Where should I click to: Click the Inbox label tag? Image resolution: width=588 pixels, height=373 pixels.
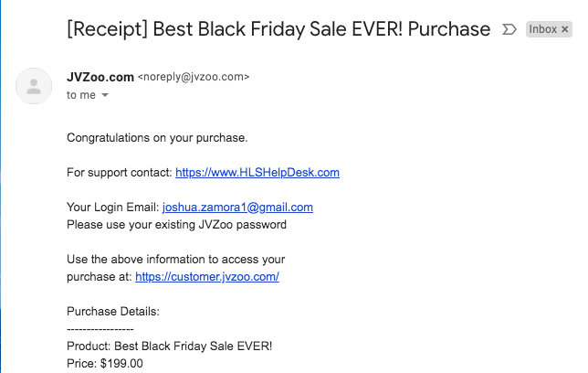point(542,29)
